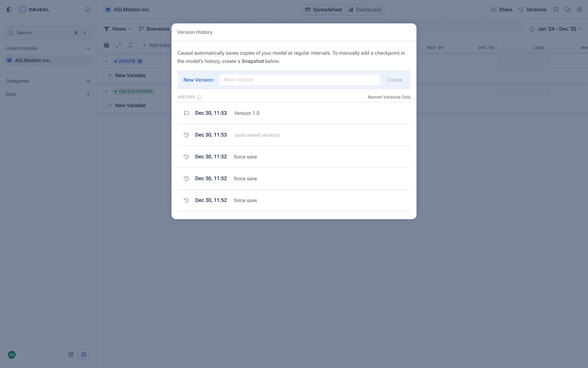Click the HISTORY info icon
The width and height of the screenshot is (588, 368).
pyautogui.click(x=199, y=97)
